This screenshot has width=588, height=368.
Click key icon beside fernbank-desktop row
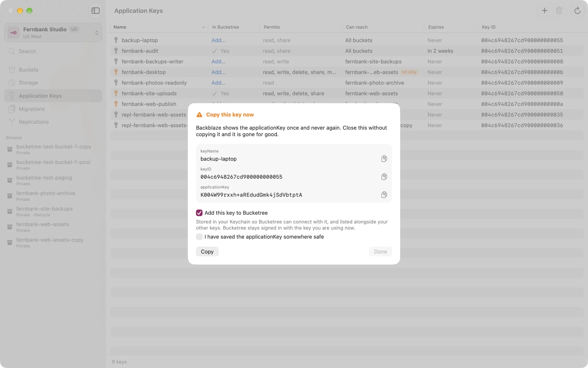(116, 72)
